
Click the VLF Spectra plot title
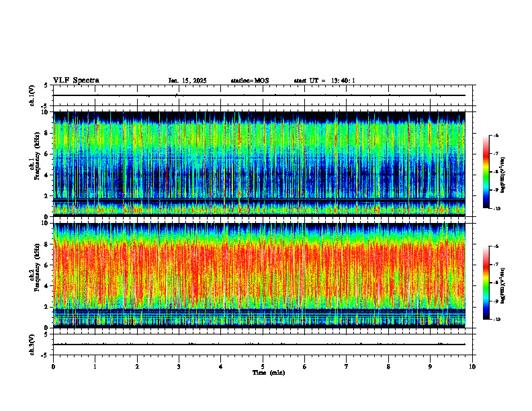point(76,81)
